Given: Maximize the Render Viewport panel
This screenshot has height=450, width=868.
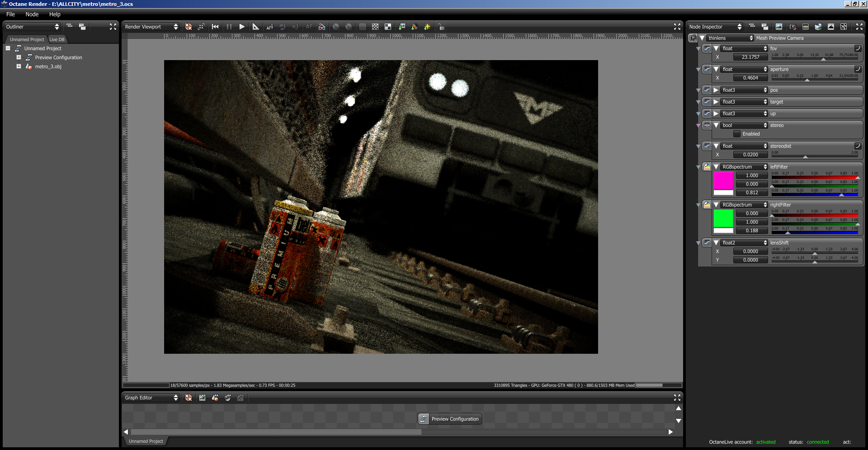Looking at the screenshot, I should (677, 27).
